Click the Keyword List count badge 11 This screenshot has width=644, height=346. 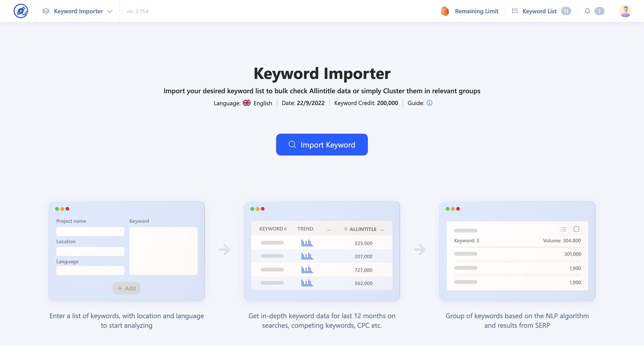pos(566,11)
